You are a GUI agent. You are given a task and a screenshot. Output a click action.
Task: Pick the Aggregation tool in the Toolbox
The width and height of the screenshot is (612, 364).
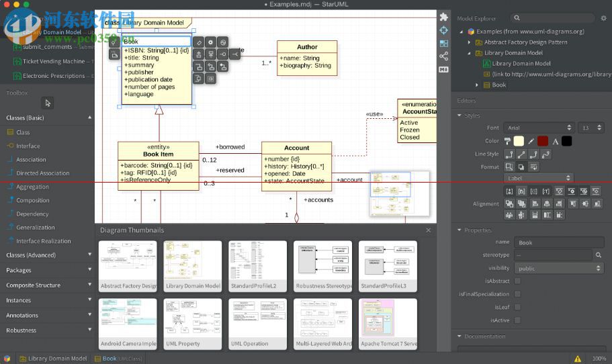pyautogui.click(x=32, y=187)
